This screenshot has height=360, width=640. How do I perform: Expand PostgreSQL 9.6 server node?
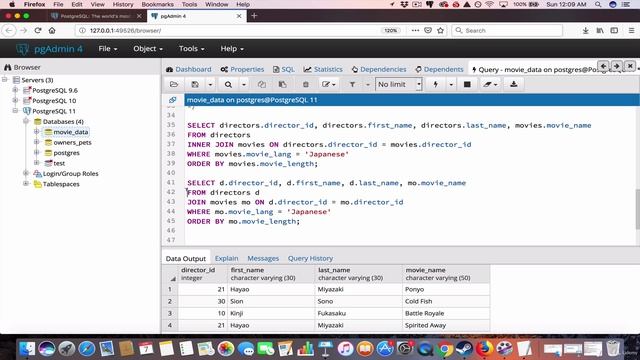16,90
